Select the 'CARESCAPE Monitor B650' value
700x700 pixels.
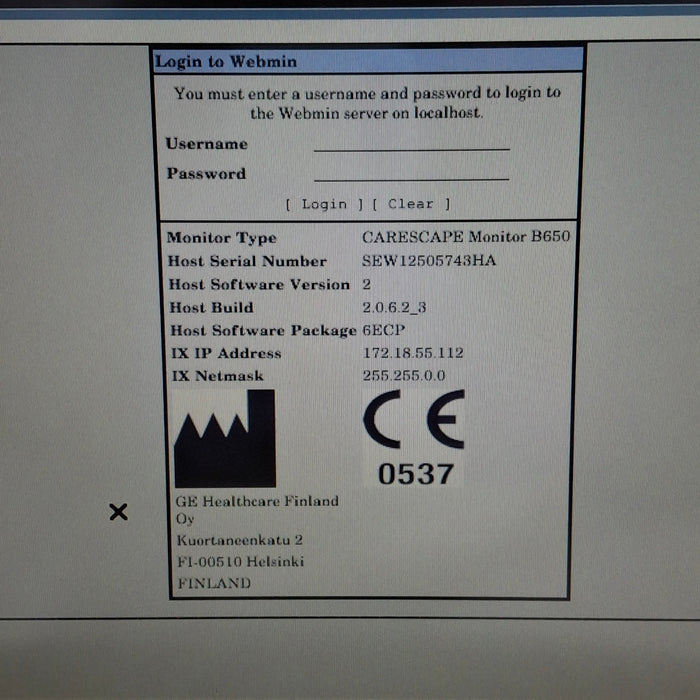(x=466, y=237)
